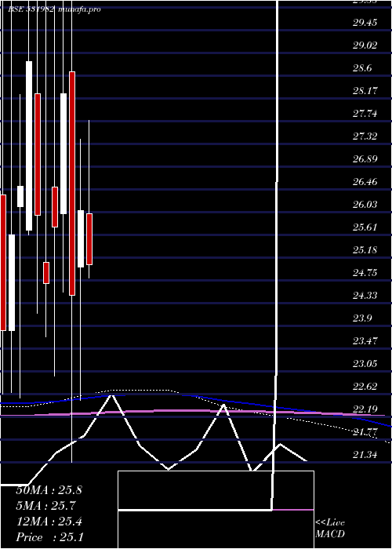The image size is (392, 549).
Task: Click the 5MA : 25.7 indicator readout
Action: coord(46,506)
